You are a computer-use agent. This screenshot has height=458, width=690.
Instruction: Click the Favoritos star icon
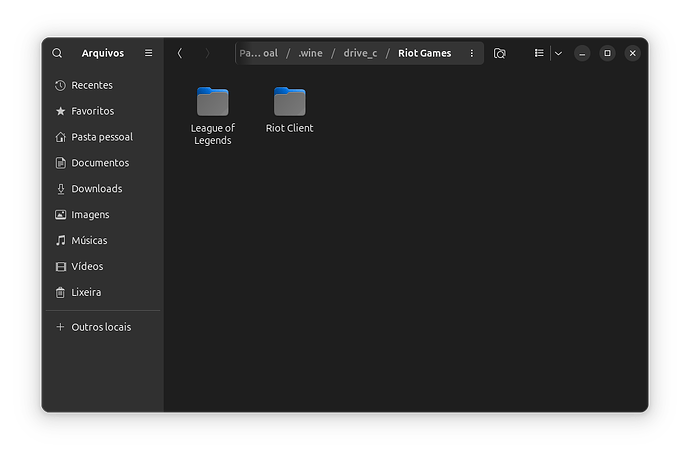pos(60,111)
